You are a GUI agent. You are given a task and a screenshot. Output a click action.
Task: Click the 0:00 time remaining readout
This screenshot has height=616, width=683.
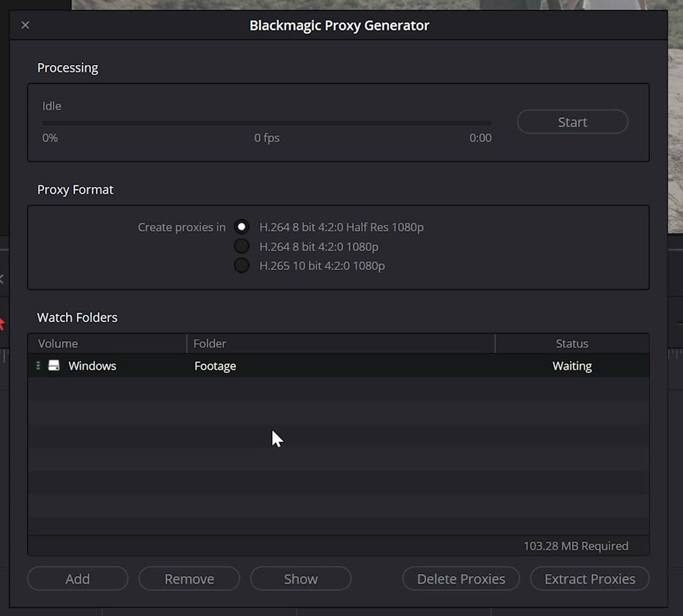coord(480,138)
